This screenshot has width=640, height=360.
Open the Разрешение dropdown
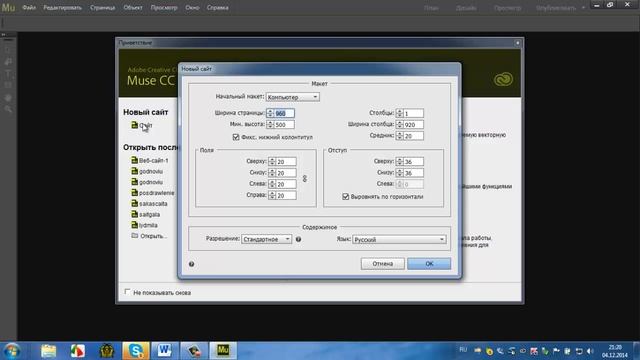[x=267, y=239]
